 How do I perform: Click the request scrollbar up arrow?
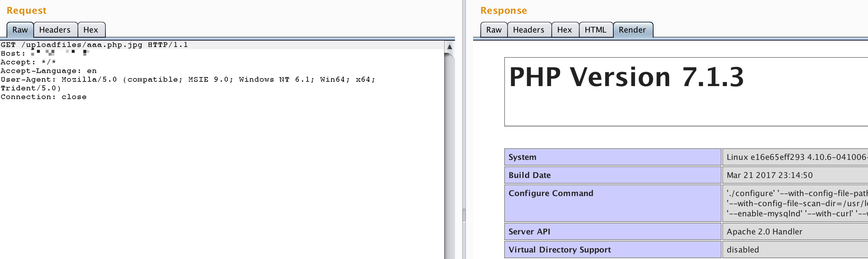[449, 47]
